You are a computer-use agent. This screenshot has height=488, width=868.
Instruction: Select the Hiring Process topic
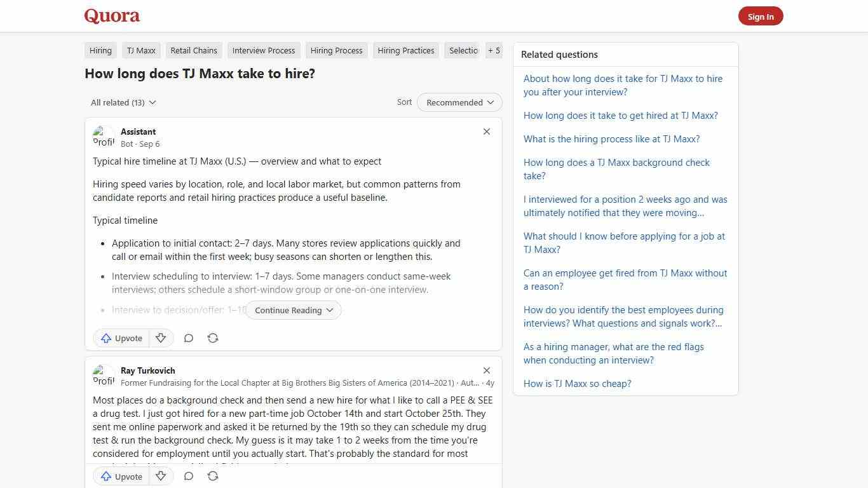click(x=336, y=50)
